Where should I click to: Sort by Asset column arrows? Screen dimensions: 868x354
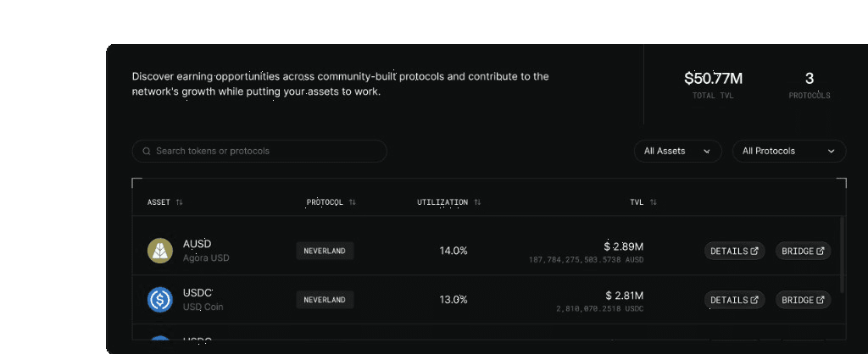180,202
